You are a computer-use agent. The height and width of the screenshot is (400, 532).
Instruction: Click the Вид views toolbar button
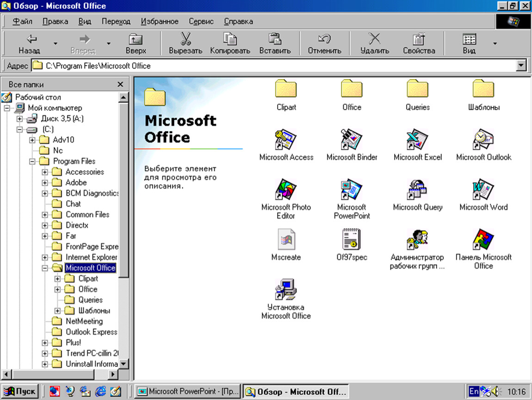point(469,44)
